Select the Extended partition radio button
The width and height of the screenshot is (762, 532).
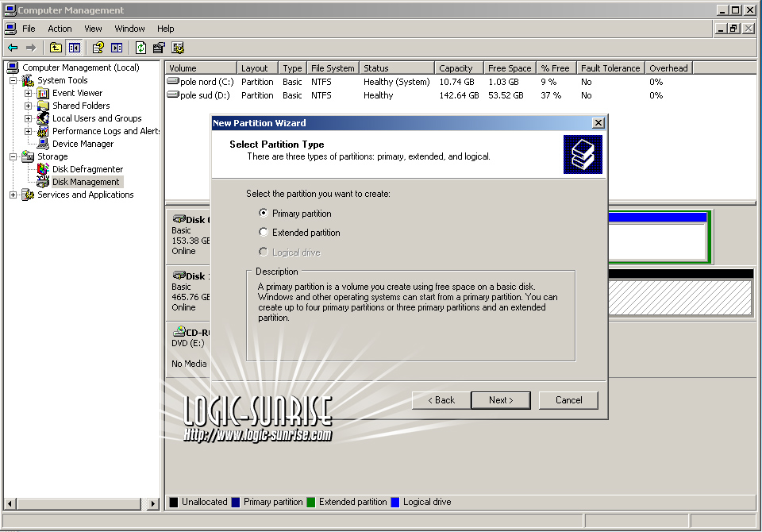pyautogui.click(x=264, y=233)
